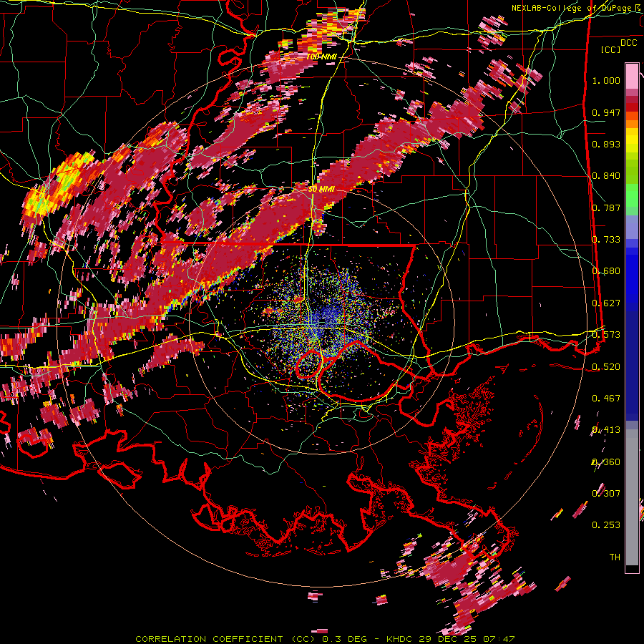Click the KHDC station identifier in caption
The image size is (644, 644).
click(x=401, y=639)
